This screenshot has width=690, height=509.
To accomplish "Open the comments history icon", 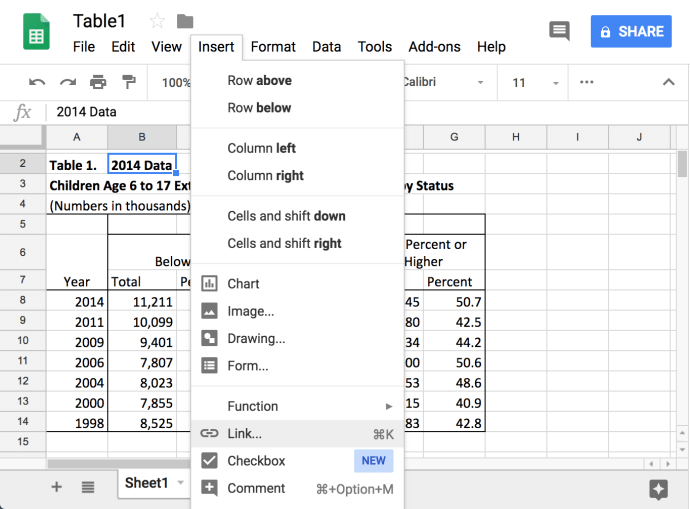I will pos(559,31).
